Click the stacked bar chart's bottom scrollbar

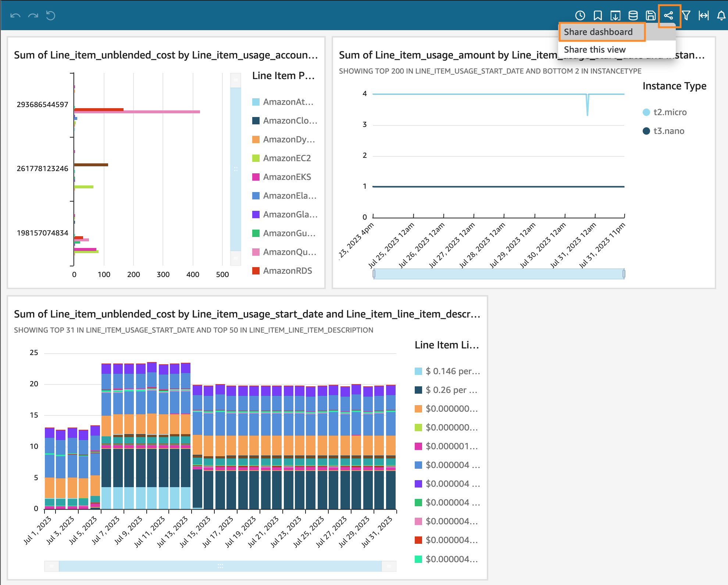220,566
